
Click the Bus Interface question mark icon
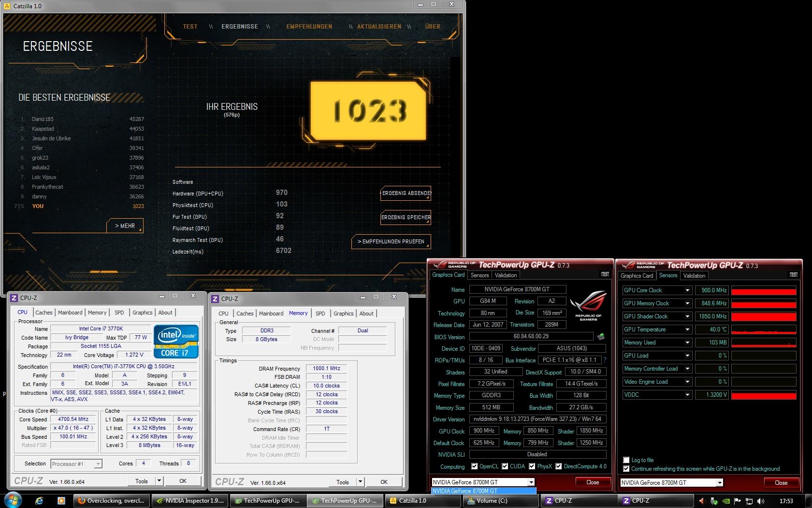click(605, 360)
